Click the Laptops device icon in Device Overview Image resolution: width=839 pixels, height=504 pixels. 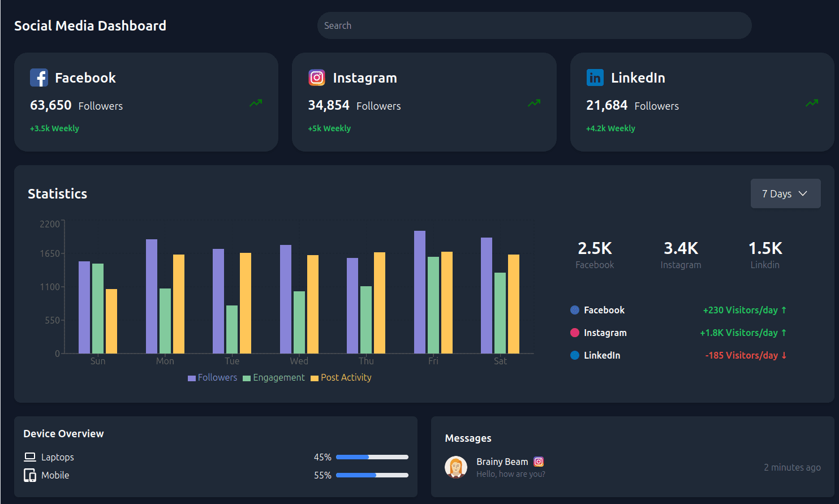(30, 456)
